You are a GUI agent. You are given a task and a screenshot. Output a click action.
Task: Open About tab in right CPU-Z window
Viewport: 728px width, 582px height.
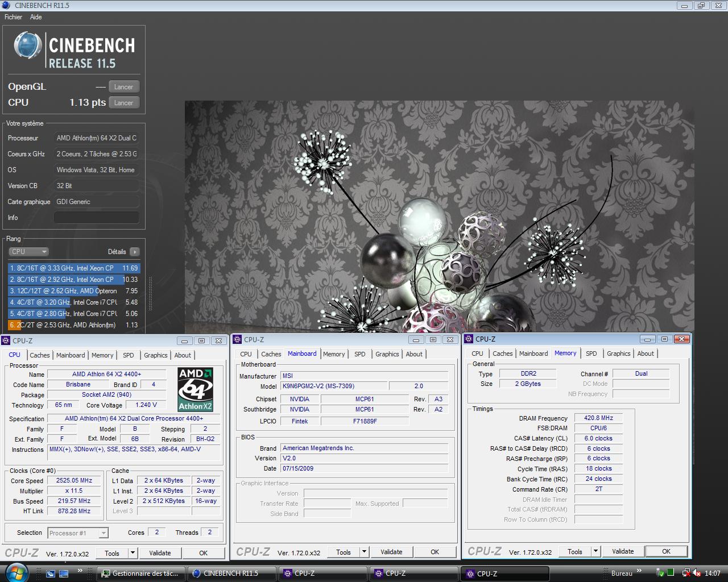[x=646, y=354]
